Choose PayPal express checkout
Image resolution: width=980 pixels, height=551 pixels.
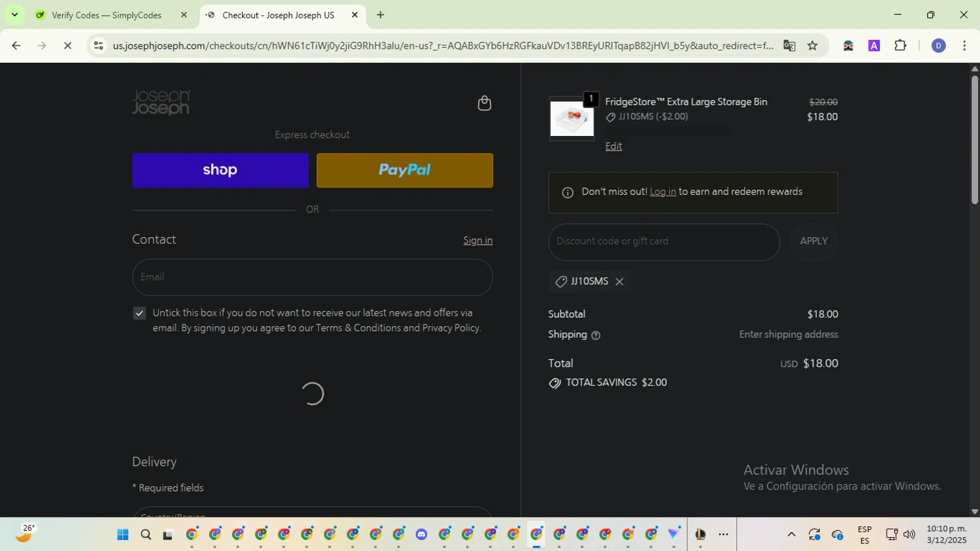coord(405,171)
